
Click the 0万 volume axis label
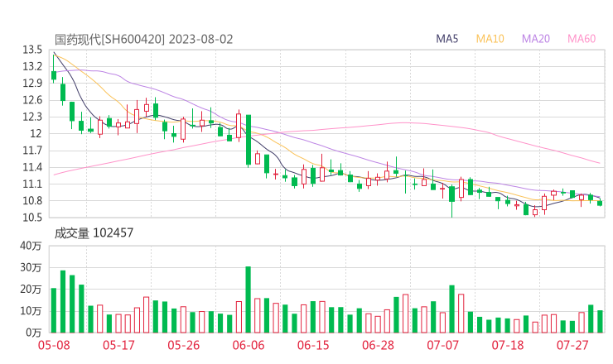click(x=34, y=333)
